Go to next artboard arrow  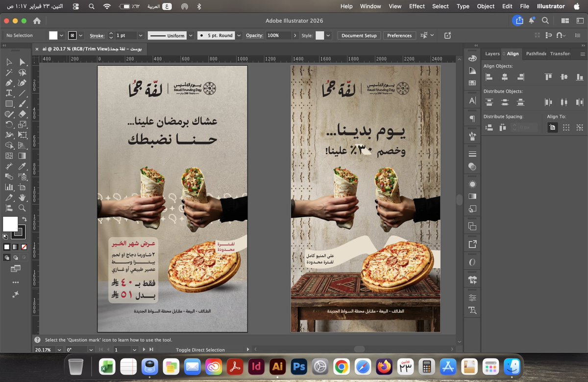pyautogui.click(x=144, y=350)
